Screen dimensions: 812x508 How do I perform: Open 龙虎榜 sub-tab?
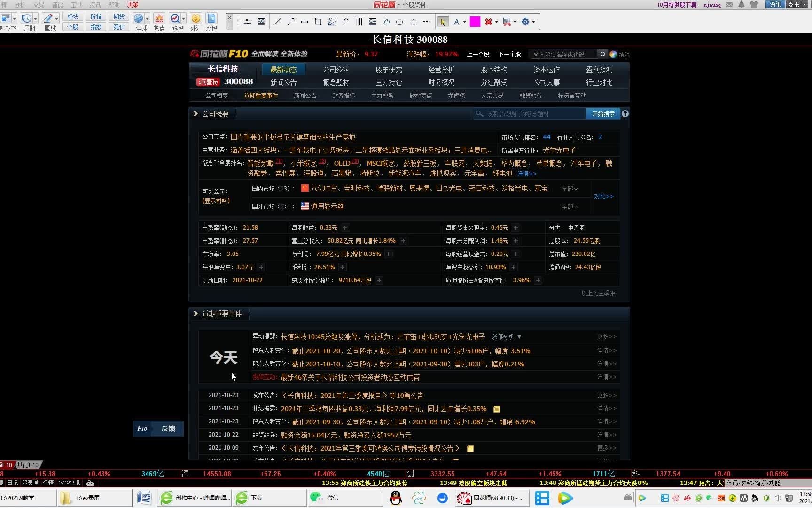coord(456,95)
